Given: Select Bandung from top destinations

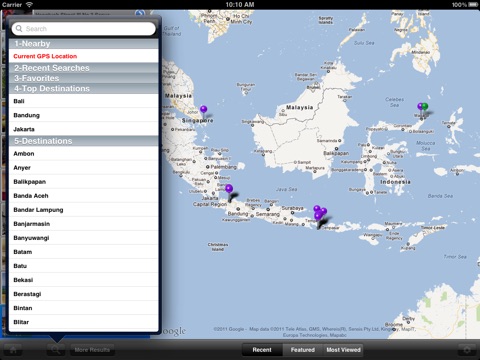Looking at the screenshot, I should coord(83,115).
